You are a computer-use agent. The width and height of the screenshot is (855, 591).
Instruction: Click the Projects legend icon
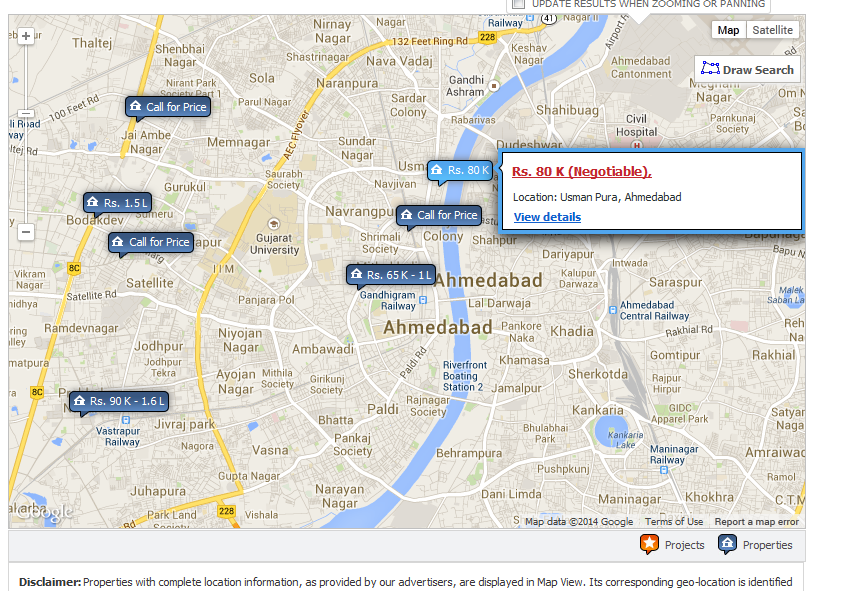click(649, 544)
